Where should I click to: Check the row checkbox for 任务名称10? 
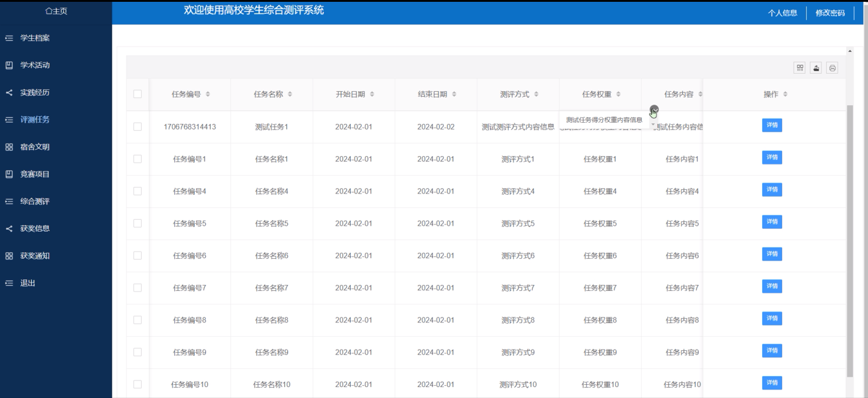(x=137, y=384)
